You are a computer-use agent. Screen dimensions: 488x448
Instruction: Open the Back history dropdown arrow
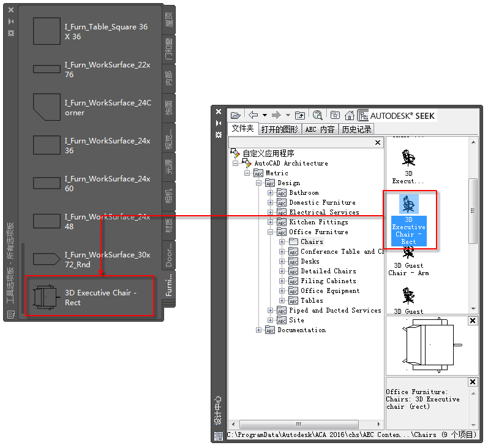[x=265, y=115]
